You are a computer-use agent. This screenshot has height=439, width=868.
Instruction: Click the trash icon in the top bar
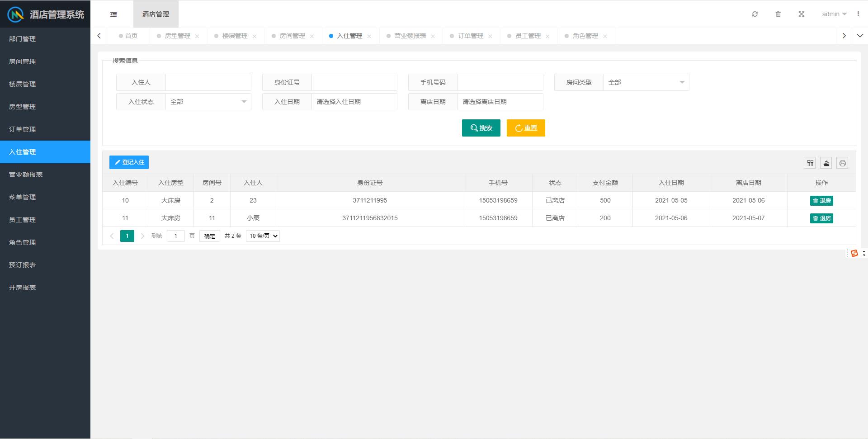(x=778, y=14)
